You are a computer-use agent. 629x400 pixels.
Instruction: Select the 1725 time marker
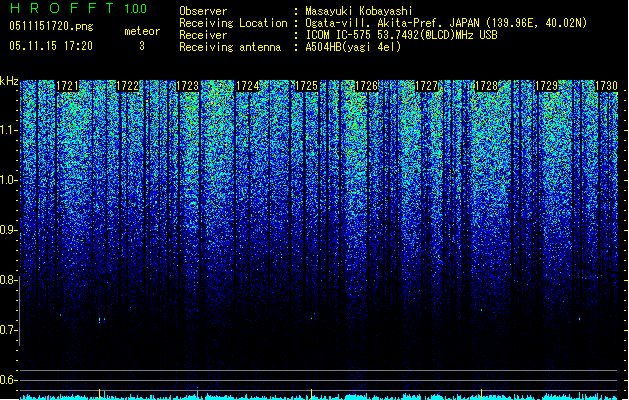306,86
